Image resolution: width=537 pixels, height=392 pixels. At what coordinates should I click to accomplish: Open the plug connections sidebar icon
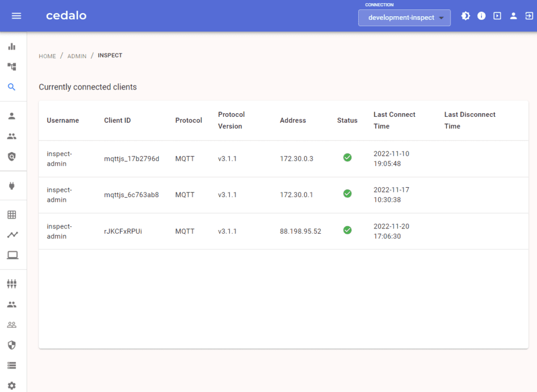(x=12, y=186)
